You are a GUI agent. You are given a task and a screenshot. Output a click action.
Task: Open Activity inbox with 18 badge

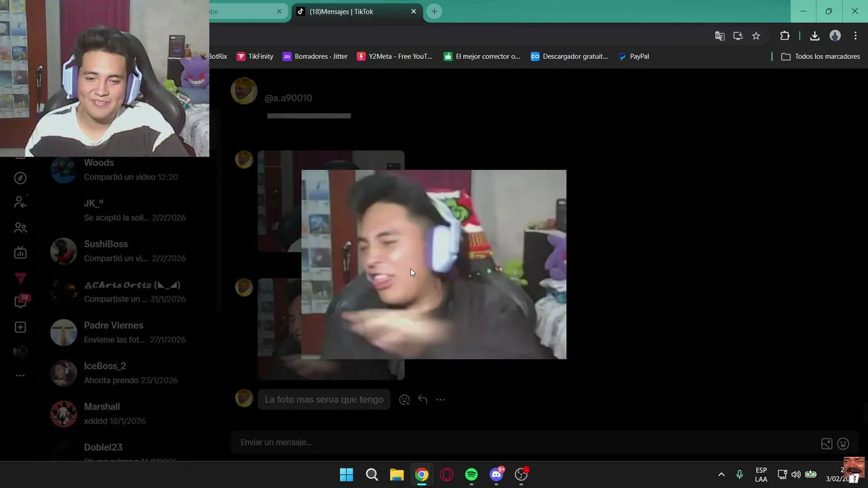[x=21, y=302]
